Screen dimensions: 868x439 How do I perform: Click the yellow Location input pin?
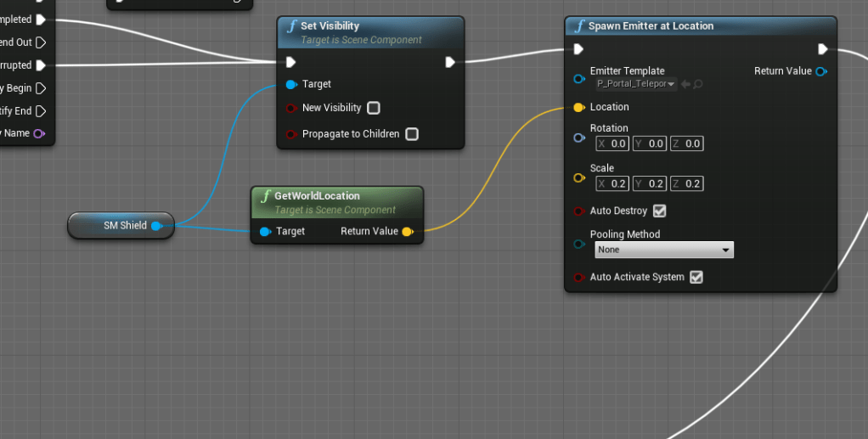click(x=579, y=108)
